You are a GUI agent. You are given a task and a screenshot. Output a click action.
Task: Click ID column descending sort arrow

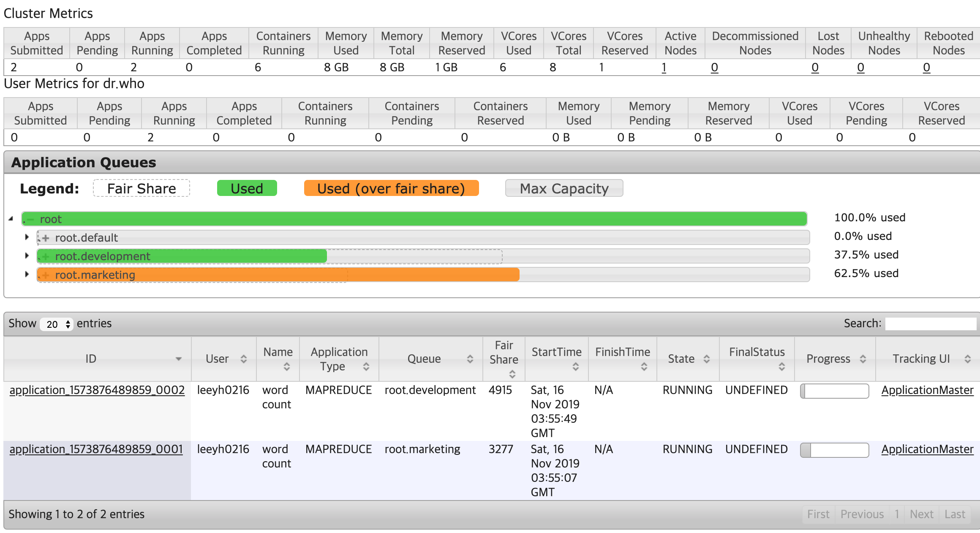179,359
